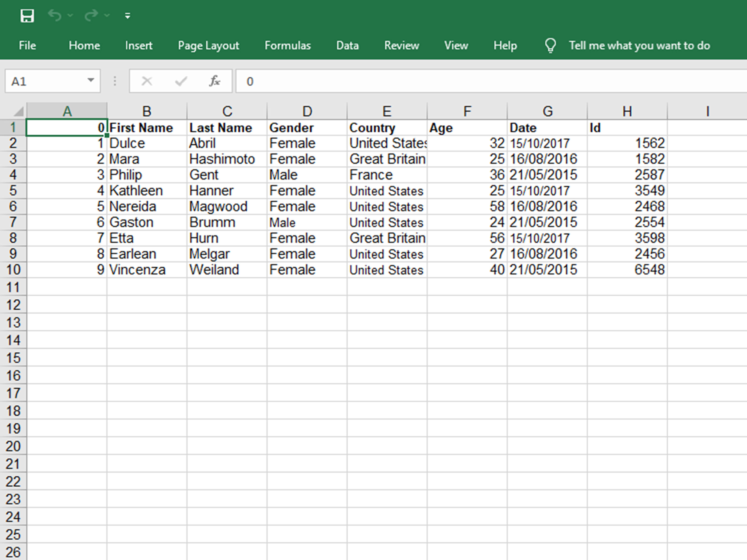The image size is (747, 560).
Task: Switch to the Formulas ribbon tab
Action: (287, 45)
